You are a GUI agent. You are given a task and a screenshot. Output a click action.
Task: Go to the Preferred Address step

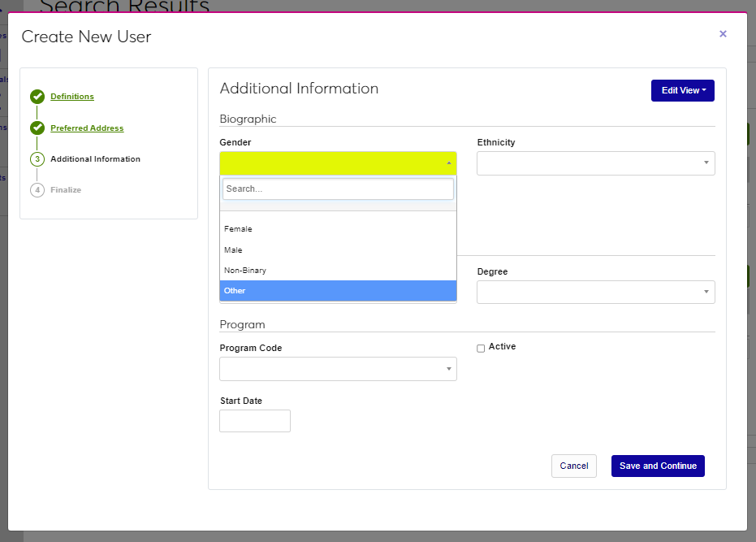(87, 128)
